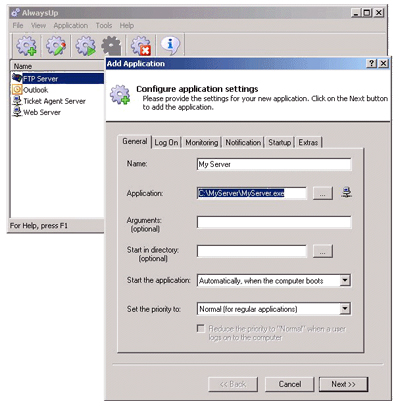Expand the Start the application dropdown

[x=345, y=280]
